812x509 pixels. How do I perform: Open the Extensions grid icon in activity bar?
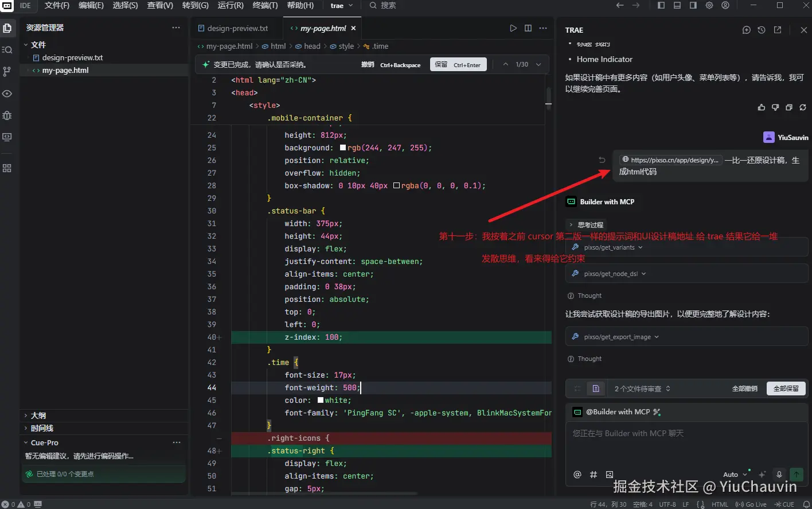click(x=7, y=168)
